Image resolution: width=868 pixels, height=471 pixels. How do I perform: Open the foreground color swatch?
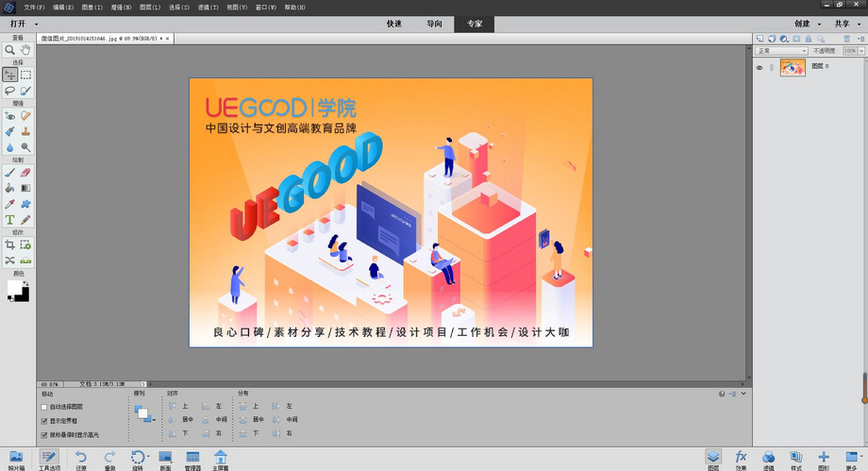click(13, 287)
